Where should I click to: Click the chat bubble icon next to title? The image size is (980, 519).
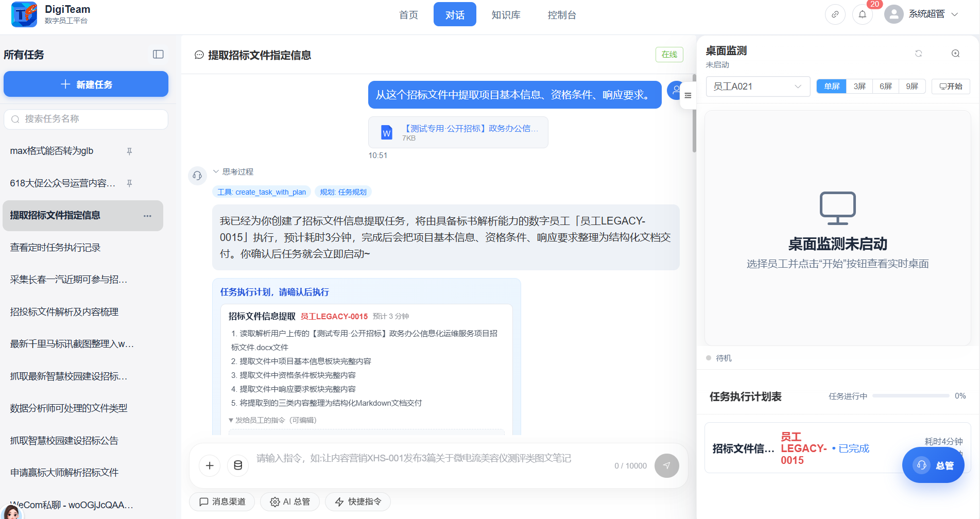point(199,55)
